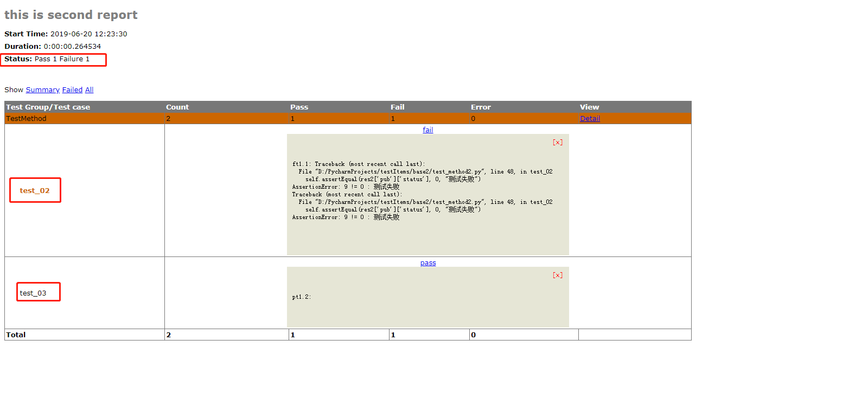The height and width of the screenshot is (411, 868).
Task: Close the test_02 traceback popup
Action: (x=558, y=143)
